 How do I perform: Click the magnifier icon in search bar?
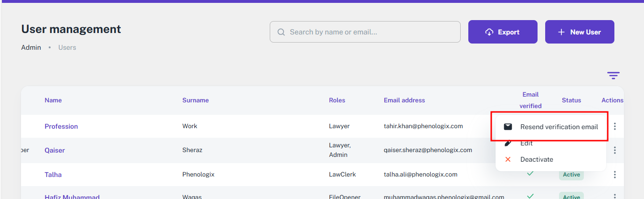(x=281, y=32)
